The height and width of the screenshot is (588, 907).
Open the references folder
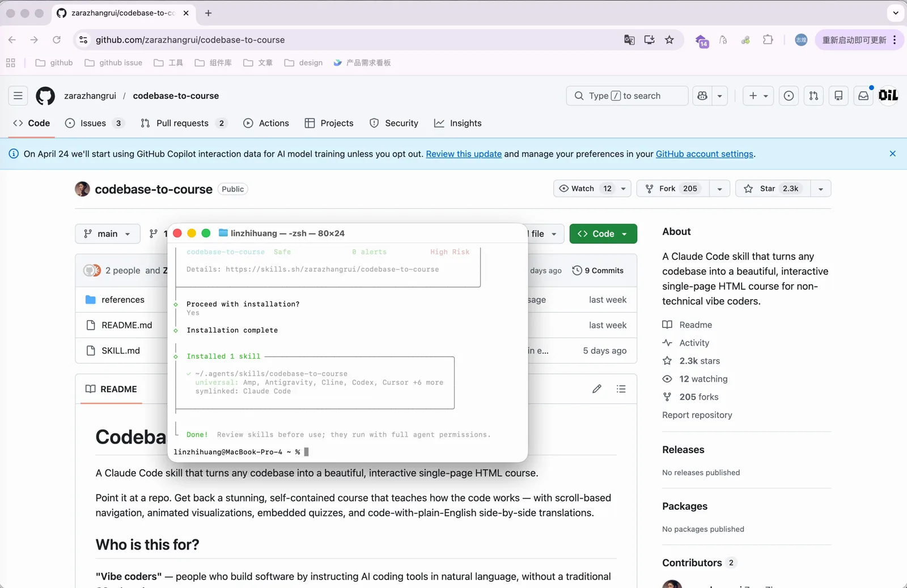pos(123,300)
